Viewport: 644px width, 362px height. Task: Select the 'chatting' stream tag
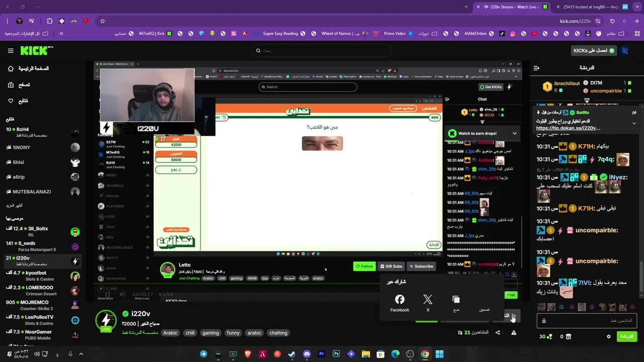pyautogui.click(x=278, y=333)
